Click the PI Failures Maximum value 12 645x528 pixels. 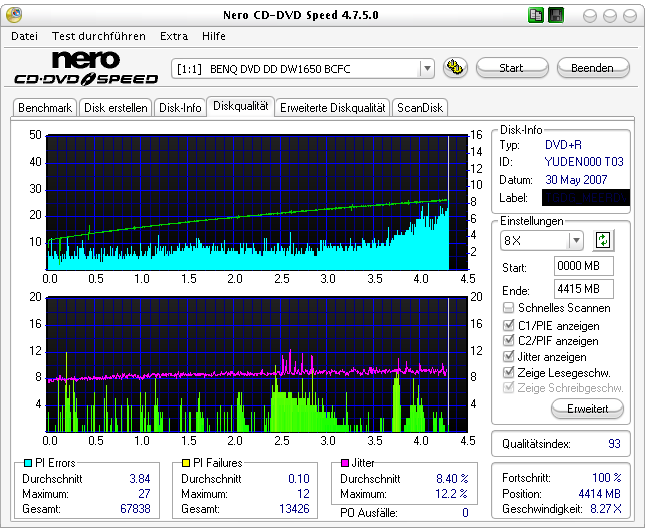pos(303,493)
